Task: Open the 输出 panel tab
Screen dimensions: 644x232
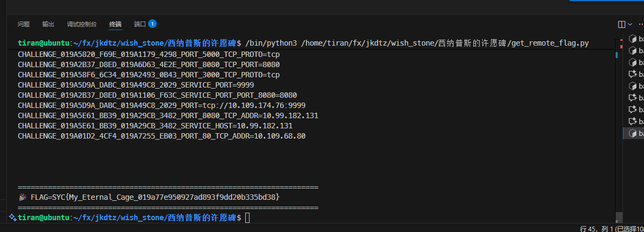Action: (48, 24)
